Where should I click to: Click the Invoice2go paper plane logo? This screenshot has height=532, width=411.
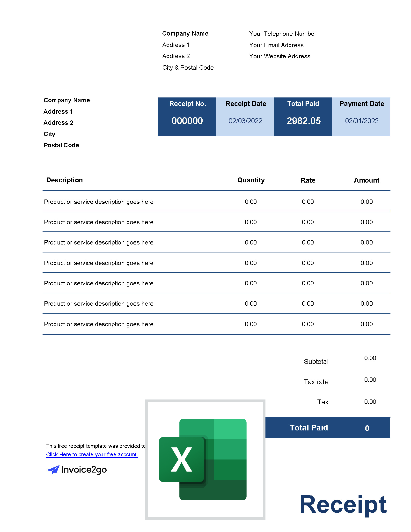[53, 470]
